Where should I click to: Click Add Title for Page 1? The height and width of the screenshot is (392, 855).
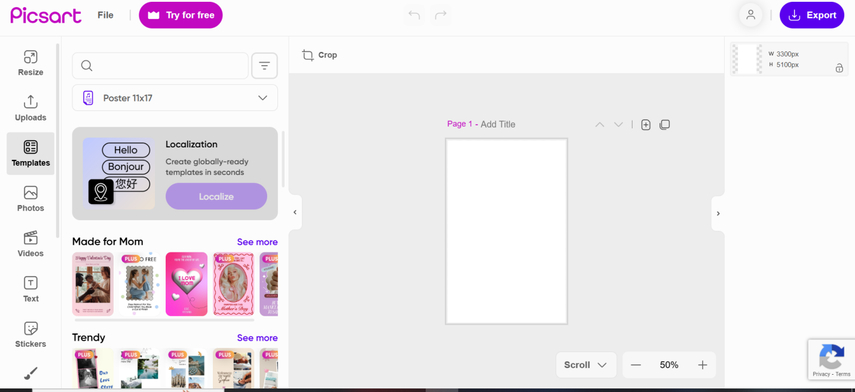(498, 124)
